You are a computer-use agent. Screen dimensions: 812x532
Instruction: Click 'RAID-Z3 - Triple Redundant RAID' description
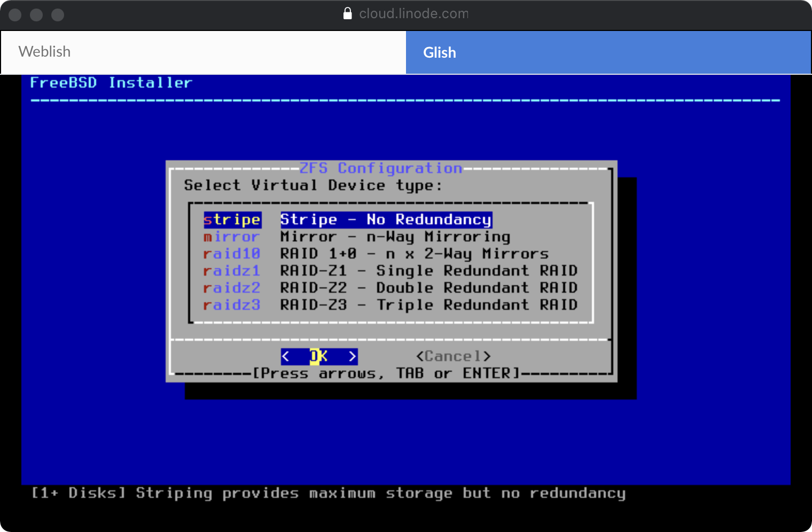click(x=428, y=305)
